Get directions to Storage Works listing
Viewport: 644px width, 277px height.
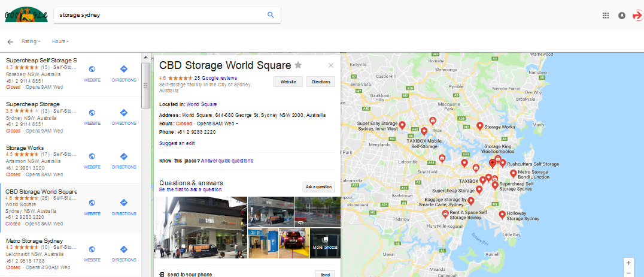point(124,161)
